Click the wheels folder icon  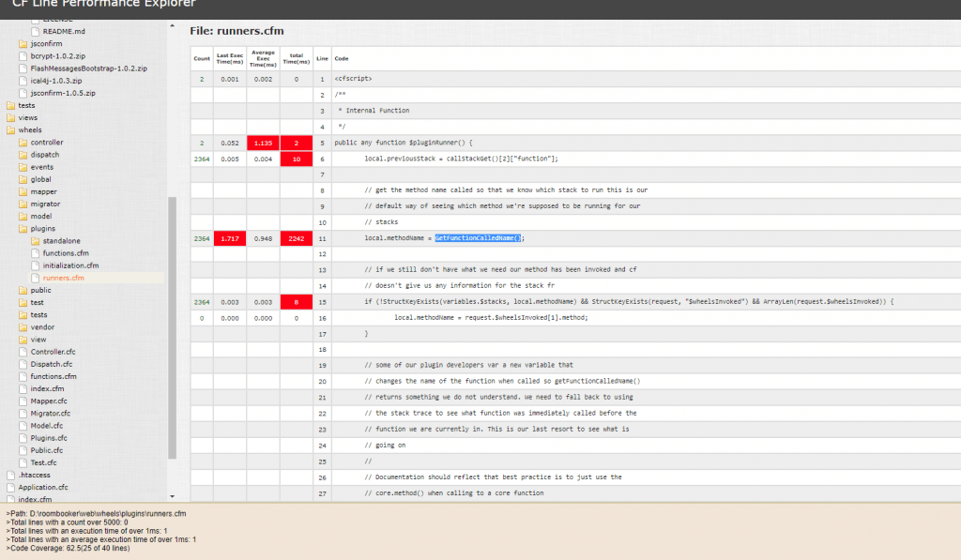[x=10, y=129]
